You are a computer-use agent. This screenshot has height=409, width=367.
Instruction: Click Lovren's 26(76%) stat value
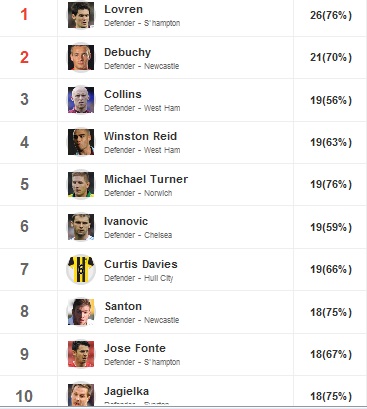click(x=331, y=15)
